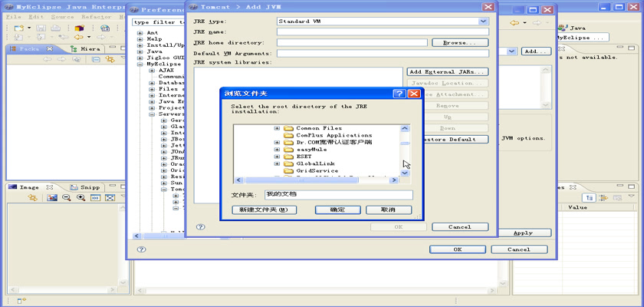Open the Back arrow history dropdown in main toolbar
Screen dimensions: 644x307
tap(89, 38)
